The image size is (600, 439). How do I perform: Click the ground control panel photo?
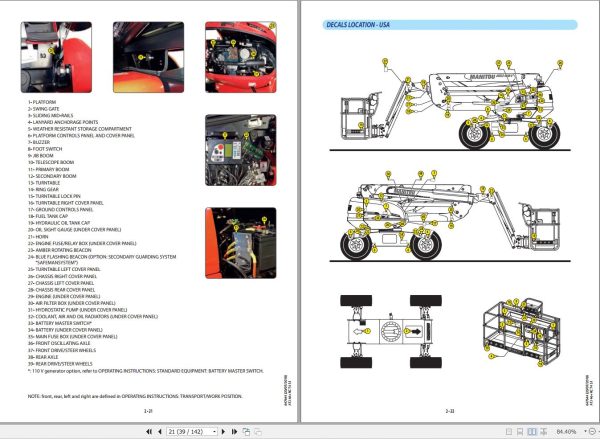[241, 150]
